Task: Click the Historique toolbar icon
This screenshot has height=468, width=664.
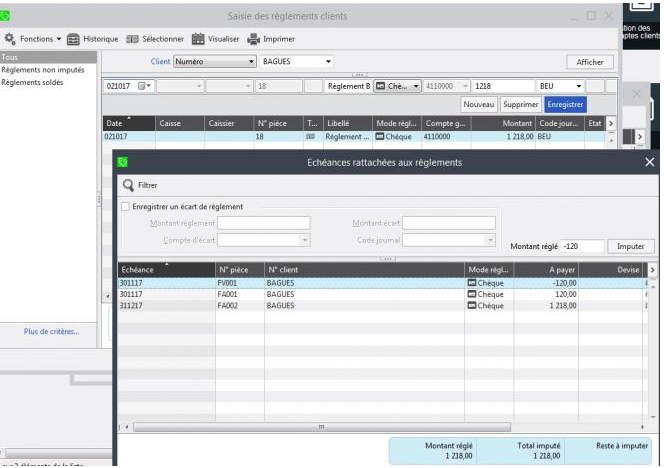Action: pyautogui.click(x=74, y=39)
